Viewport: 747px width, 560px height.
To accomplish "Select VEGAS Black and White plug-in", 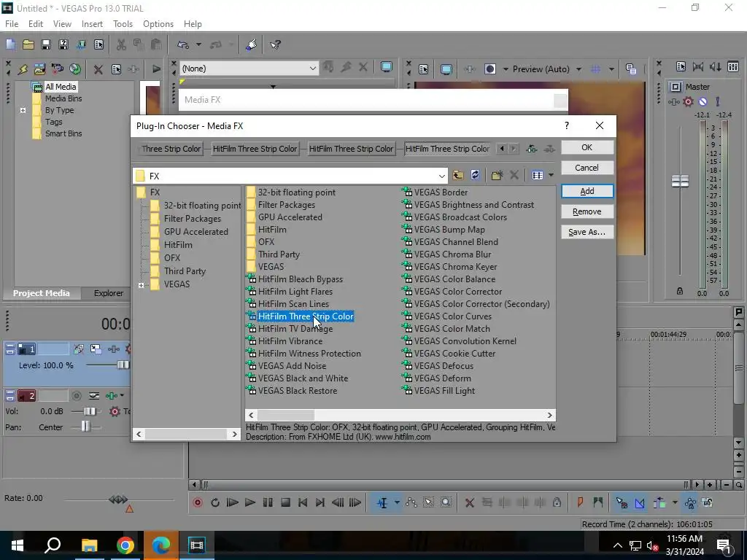I will click(303, 378).
